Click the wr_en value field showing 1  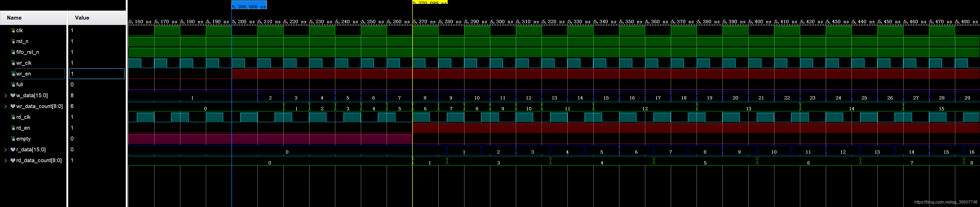click(x=97, y=74)
